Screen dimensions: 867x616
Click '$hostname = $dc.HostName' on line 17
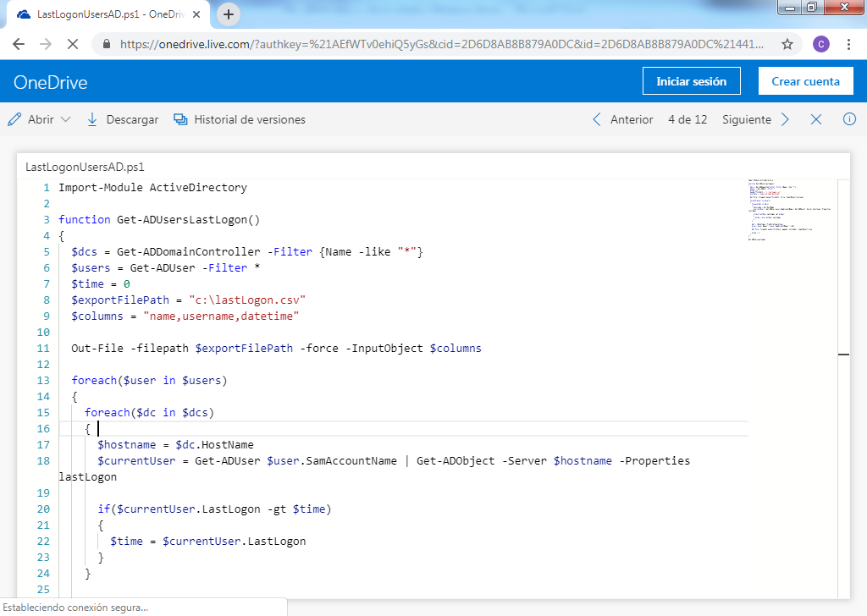pyautogui.click(x=176, y=445)
